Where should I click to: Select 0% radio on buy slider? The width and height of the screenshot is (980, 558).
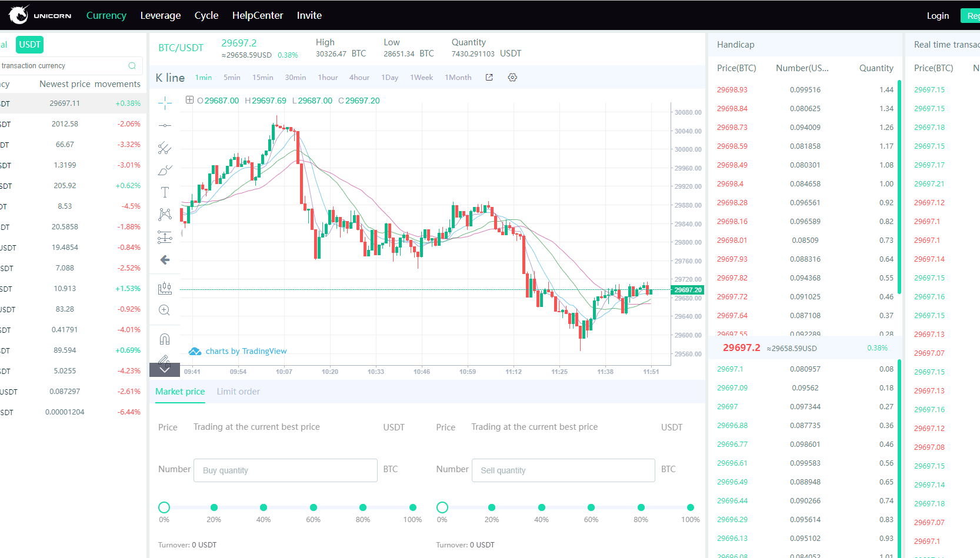click(x=164, y=507)
